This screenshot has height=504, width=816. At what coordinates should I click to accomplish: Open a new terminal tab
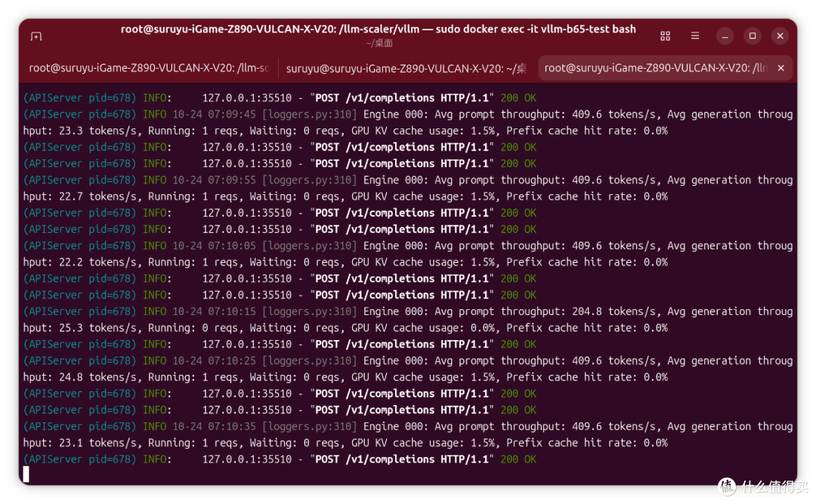[x=36, y=36]
